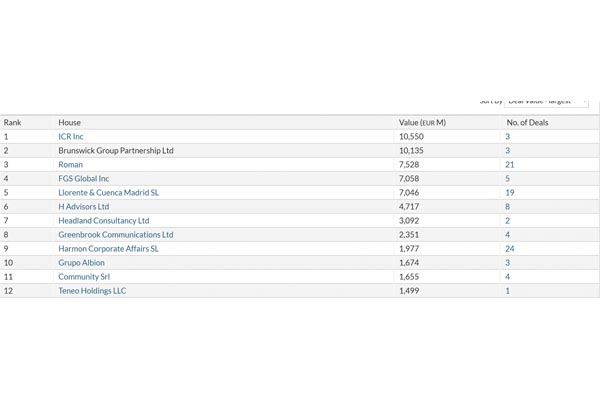This screenshot has width=600, height=400.
Task: Open the H Advisors Ltd link
Action: (x=84, y=207)
